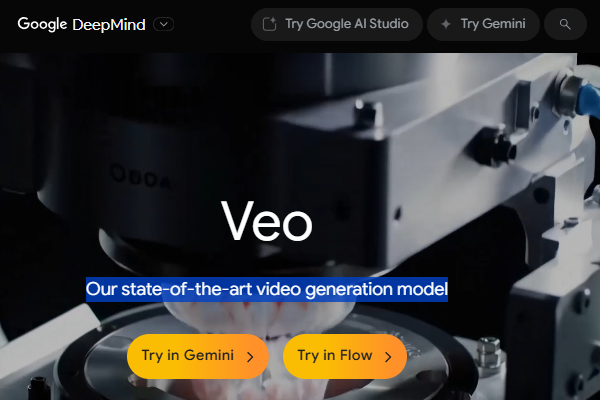Click the Google wordmark in the logo
Viewport: 600px width, 400px height.
(x=42, y=24)
